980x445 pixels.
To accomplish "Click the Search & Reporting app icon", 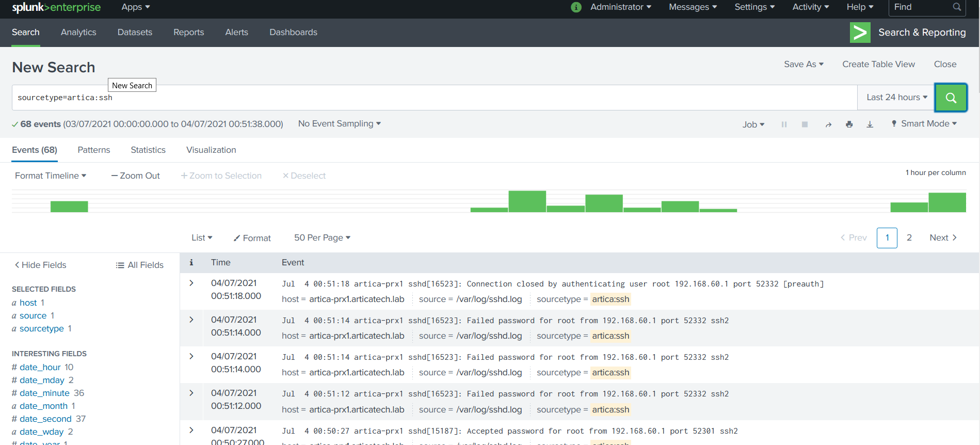I will point(860,33).
